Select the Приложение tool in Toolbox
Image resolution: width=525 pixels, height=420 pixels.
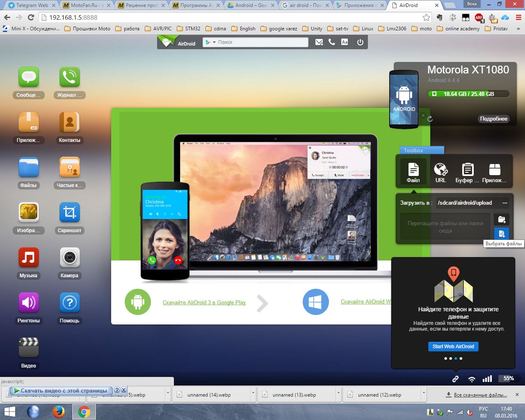[495, 172]
